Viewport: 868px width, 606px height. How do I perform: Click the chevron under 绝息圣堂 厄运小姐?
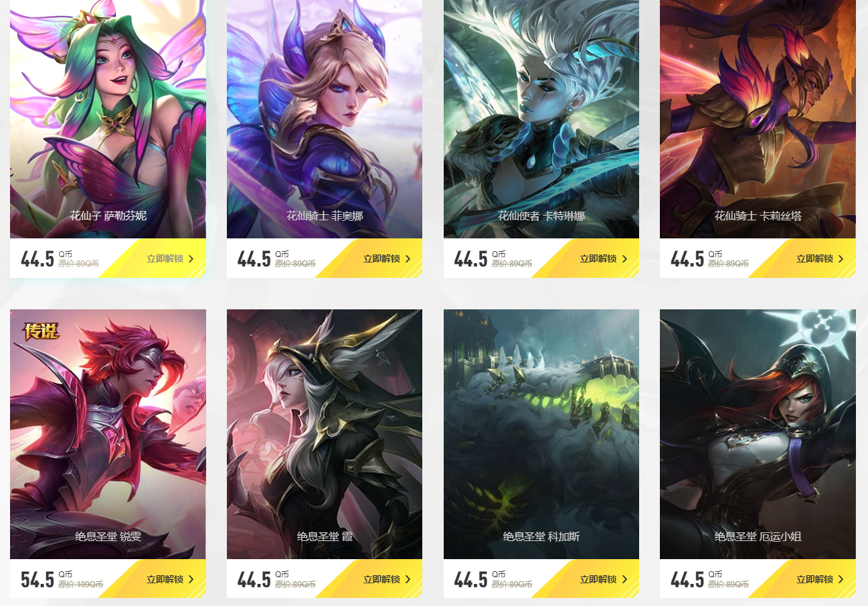(841, 579)
